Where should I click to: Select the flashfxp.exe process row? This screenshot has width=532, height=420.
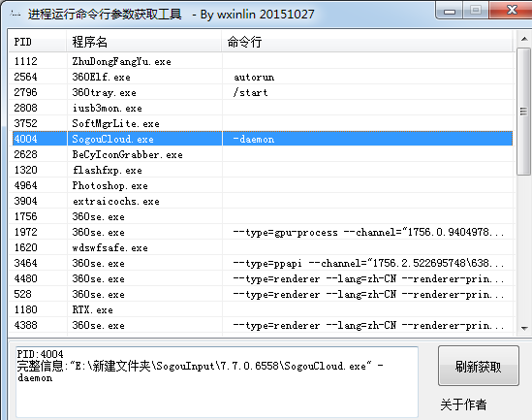(x=261, y=170)
